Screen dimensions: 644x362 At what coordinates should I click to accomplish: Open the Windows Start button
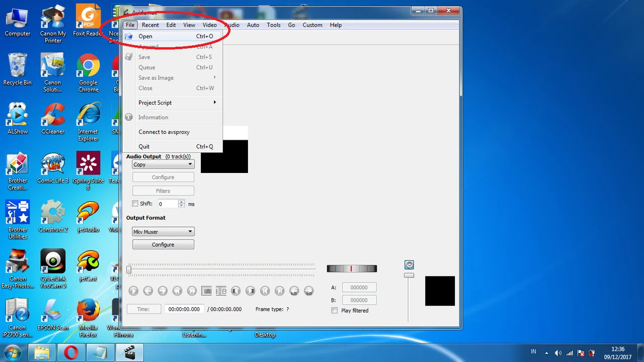point(12,352)
